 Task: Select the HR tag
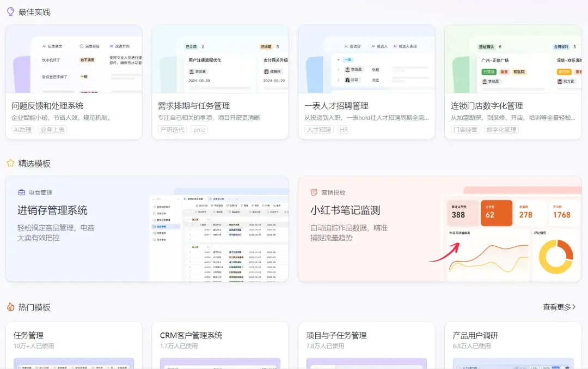coord(344,130)
